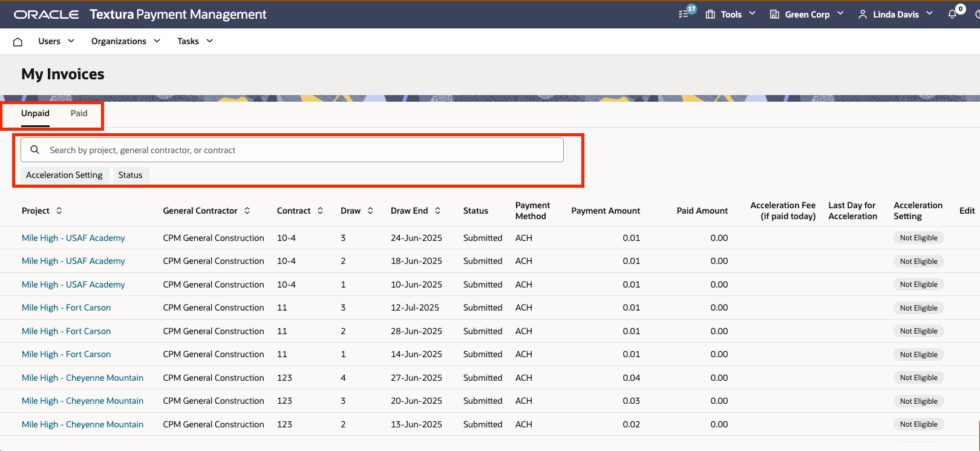This screenshot has height=451, width=980.
Task: Sort table by Draw column
Action: (x=370, y=211)
